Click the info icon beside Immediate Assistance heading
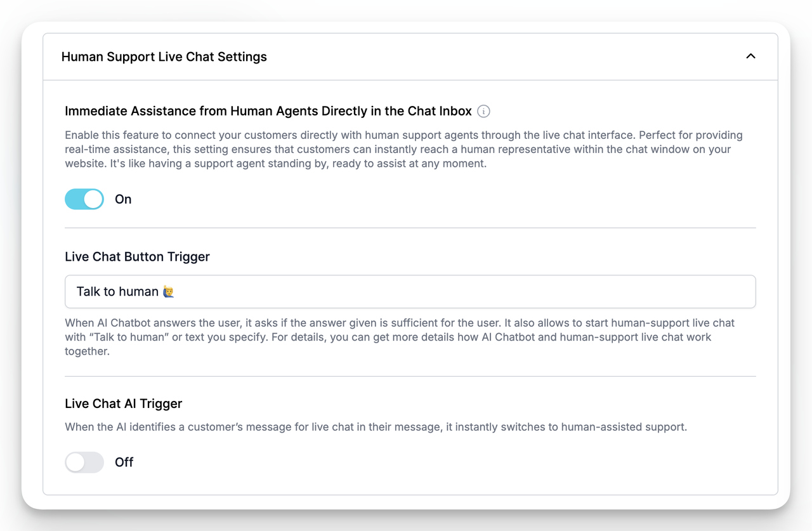The height and width of the screenshot is (531, 812). point(483,111)
